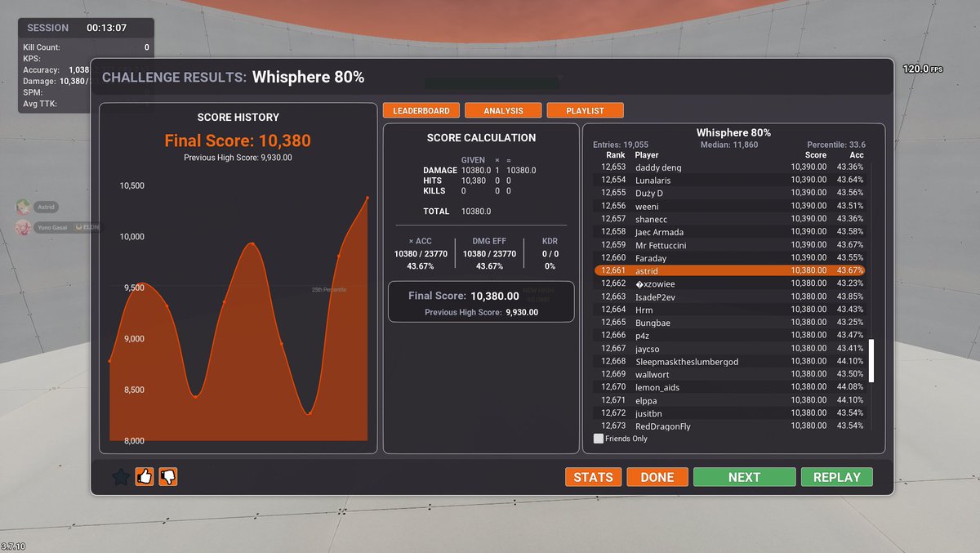Viewport: 980px width, 553px height.
Task: Pick weeni in the leaderboard
Action: click(x=729, y=206)
